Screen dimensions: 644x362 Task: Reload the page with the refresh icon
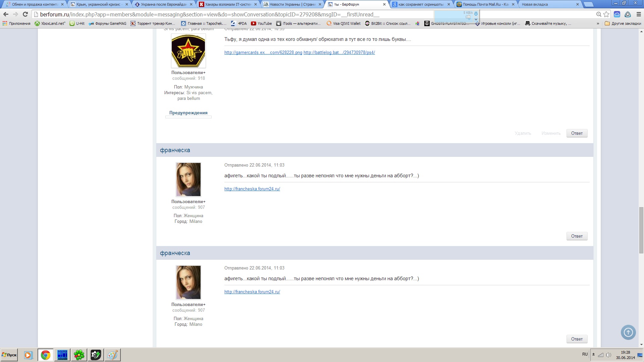point(25,14)
